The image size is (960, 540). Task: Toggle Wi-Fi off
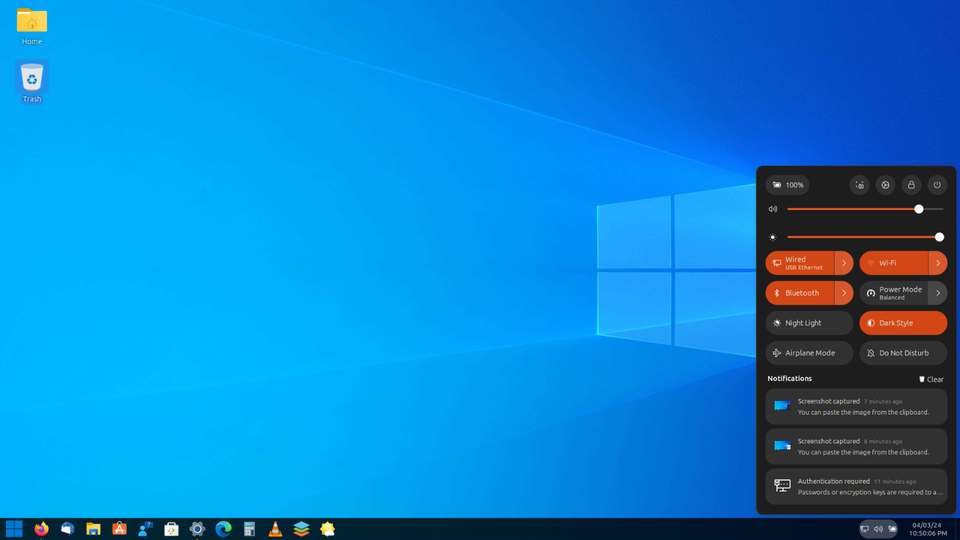894,263
